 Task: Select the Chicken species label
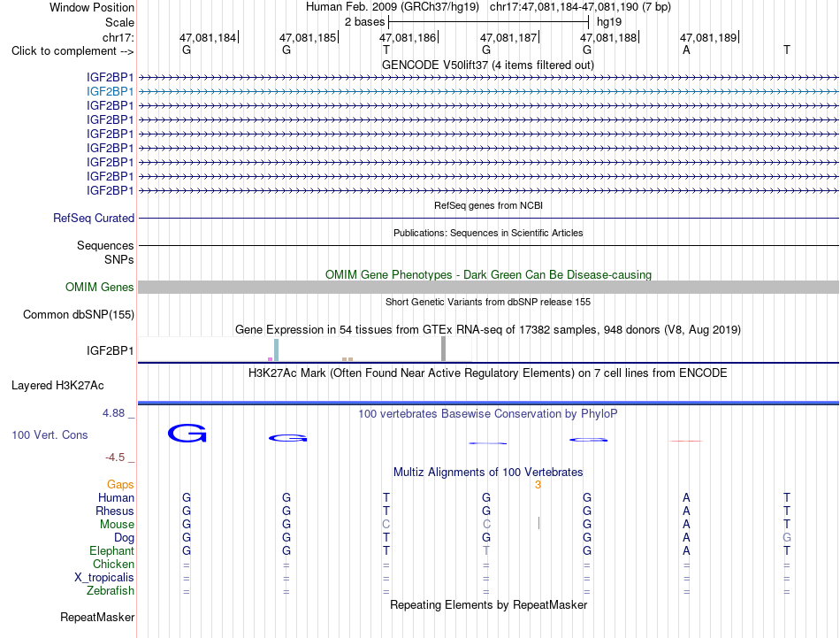click(x=113, y=564)
